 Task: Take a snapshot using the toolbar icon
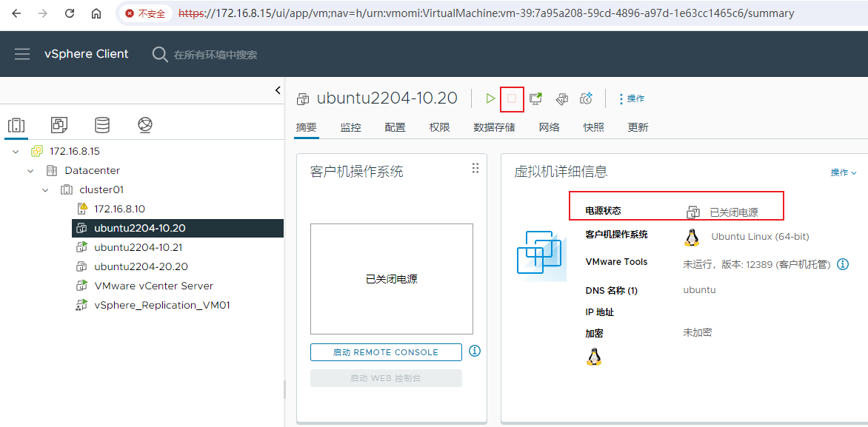(x=587, y=98)
